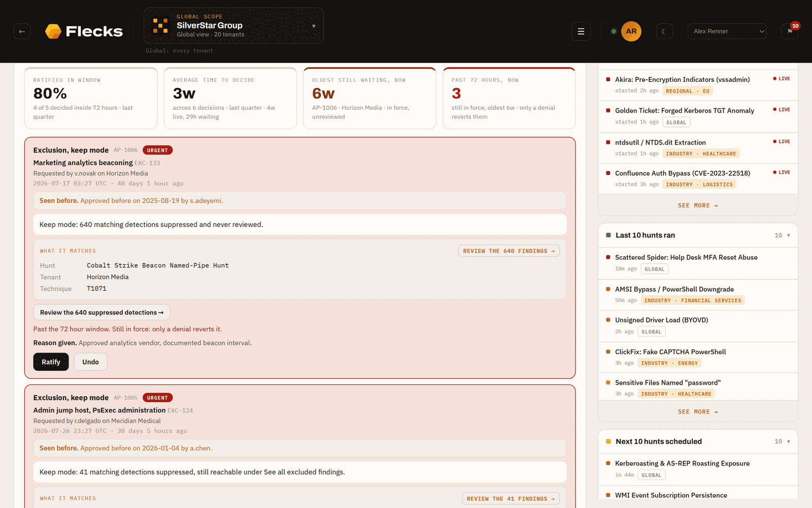Click SEE MORE under live hunts
812x508 pixels.
[698, 206]
